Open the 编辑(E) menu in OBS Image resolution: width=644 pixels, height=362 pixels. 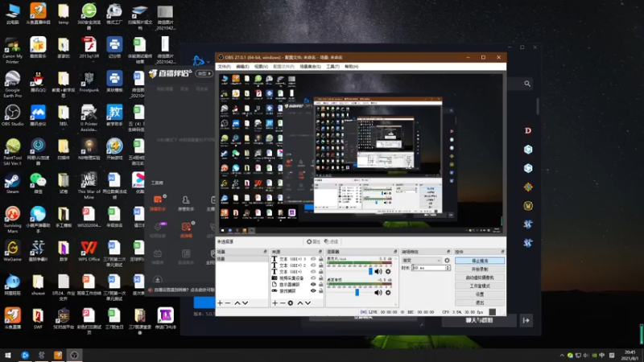(x=243, y=67)
